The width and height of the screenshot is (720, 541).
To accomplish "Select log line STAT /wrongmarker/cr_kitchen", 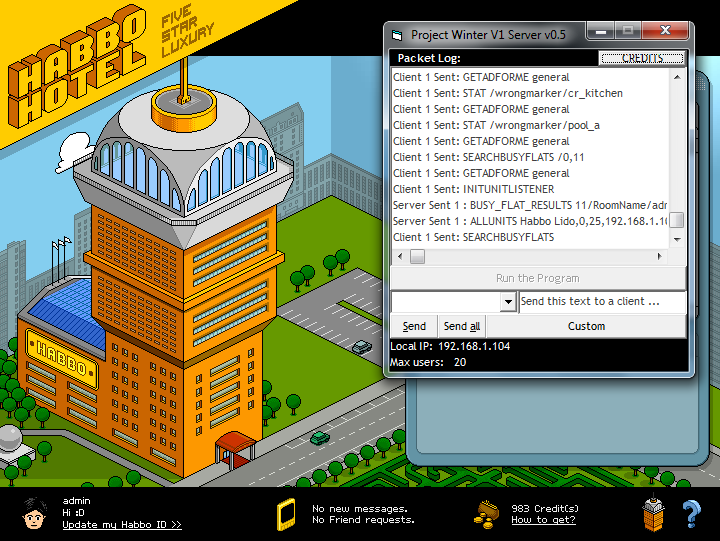I will click(507, 93).
